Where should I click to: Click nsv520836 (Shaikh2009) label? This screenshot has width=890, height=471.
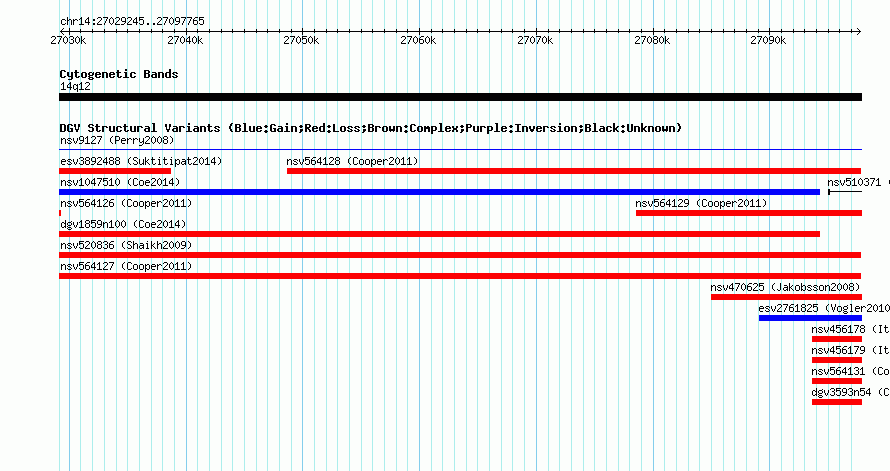(x=126, y=245)
